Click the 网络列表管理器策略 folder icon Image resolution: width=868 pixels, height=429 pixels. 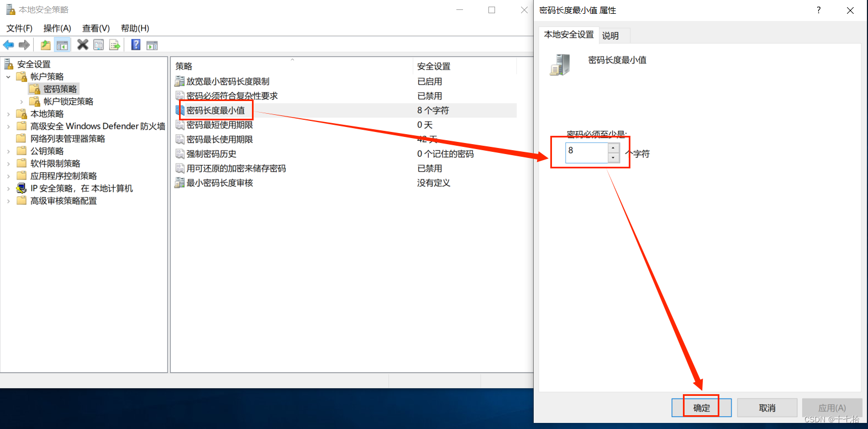[x=22, y=139]
